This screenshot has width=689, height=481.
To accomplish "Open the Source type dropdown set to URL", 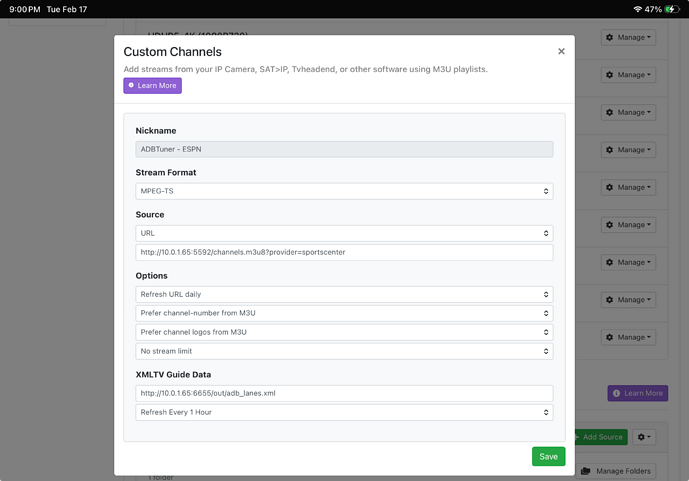I will click(x=344, y=233).
